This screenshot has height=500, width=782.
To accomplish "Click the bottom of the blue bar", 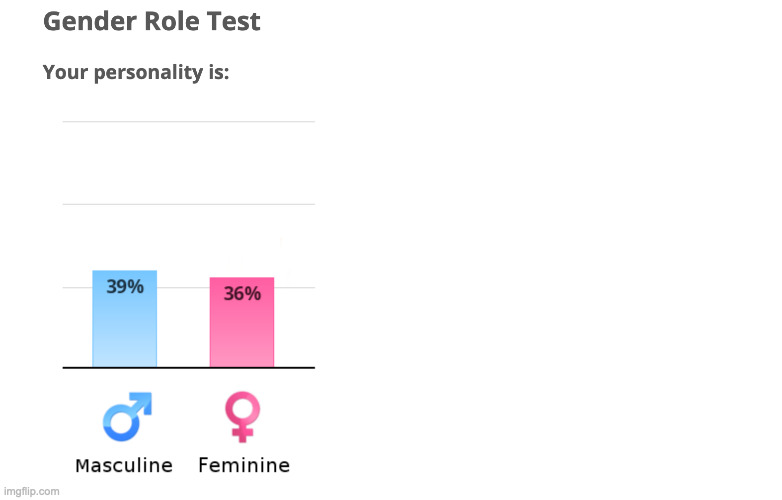I will (125, 362).
